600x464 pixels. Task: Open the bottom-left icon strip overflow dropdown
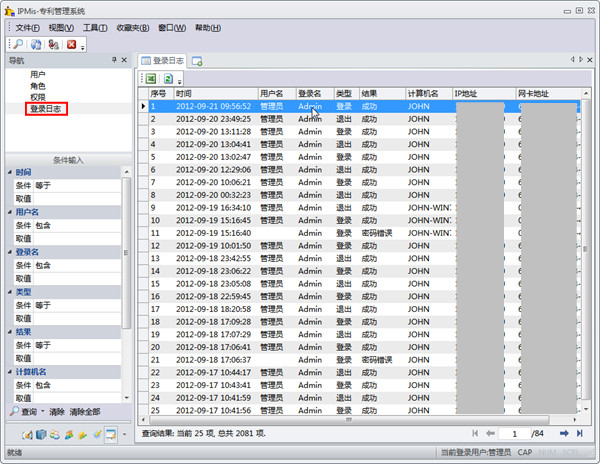[124, 435]
